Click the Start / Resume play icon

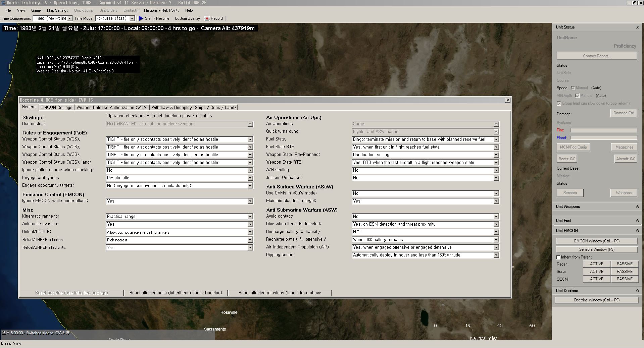[141, 18]
